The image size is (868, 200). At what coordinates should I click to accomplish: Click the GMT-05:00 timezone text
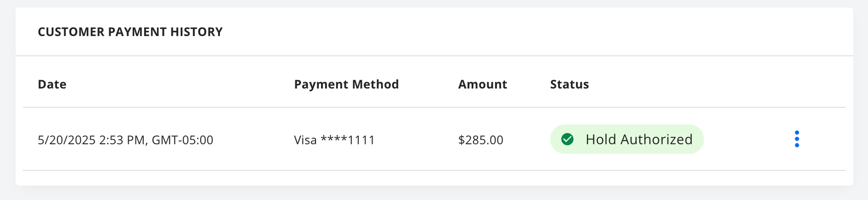coord(182,140)
